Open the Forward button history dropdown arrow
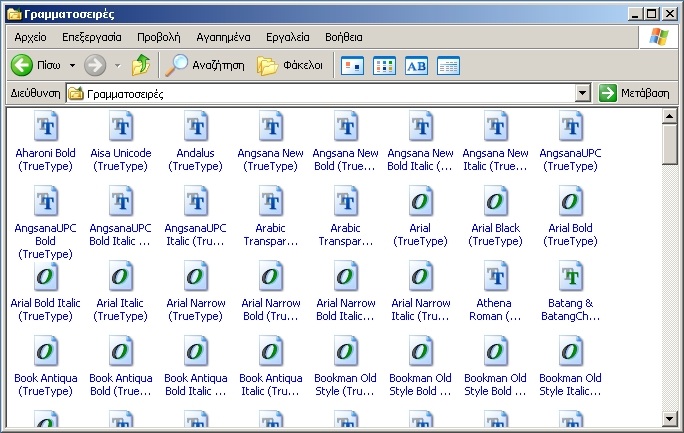The height and width of the screenshot is (433, 684). 117,66
